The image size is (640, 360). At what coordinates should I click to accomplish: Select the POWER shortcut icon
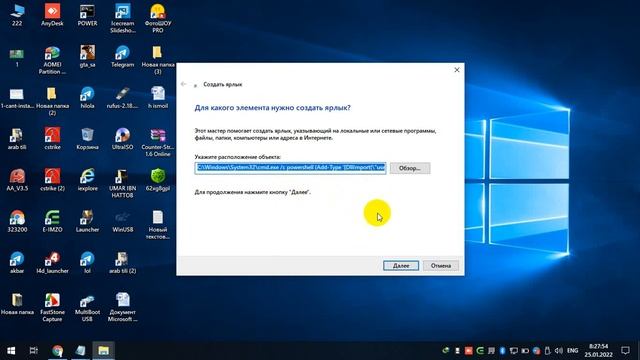tap(87, 16)
